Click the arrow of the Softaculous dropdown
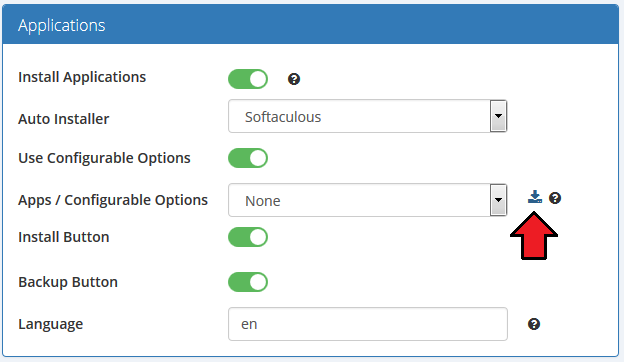 click(x=498, y=116)
